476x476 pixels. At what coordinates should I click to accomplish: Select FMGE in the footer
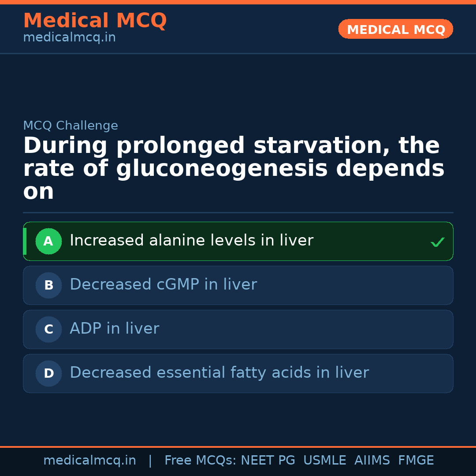coord(416,461)
